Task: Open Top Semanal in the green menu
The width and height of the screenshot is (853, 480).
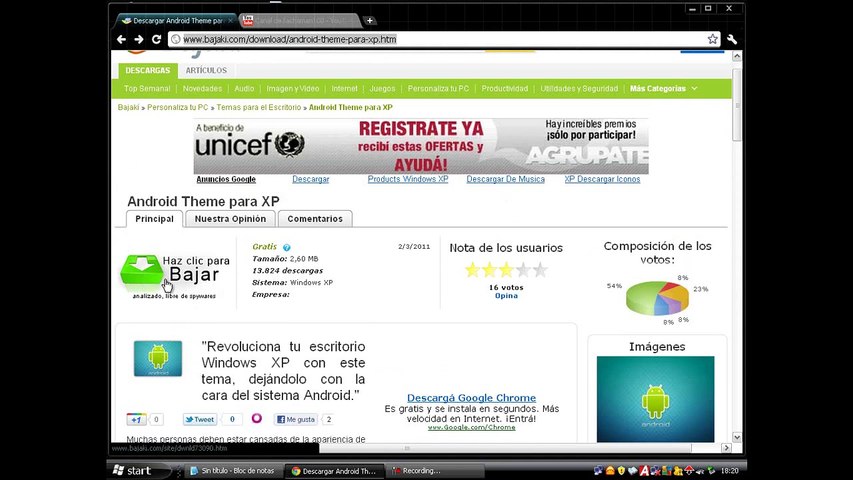Action: point(147,89)
